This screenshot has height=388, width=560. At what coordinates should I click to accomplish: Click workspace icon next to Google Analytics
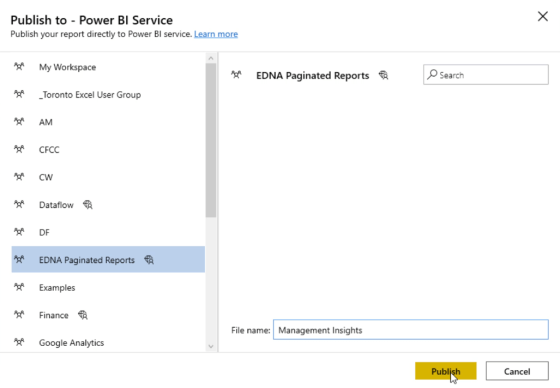[x=19, y=342]
